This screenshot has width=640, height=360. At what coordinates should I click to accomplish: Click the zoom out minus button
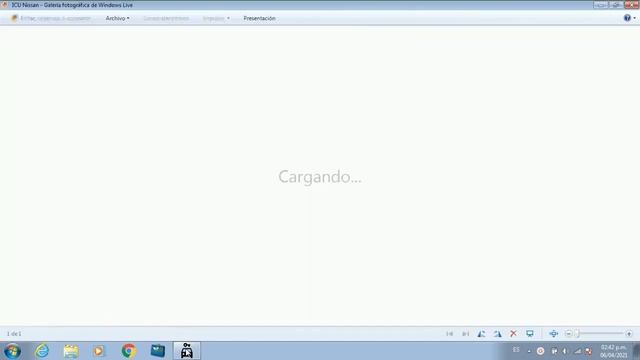[x=569, y=334]
